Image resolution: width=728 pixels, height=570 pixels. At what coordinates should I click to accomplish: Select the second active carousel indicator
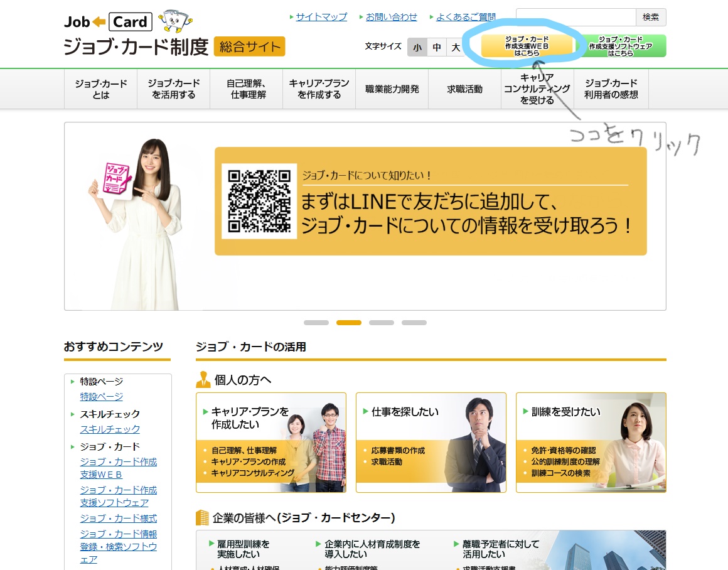point(349,323)
